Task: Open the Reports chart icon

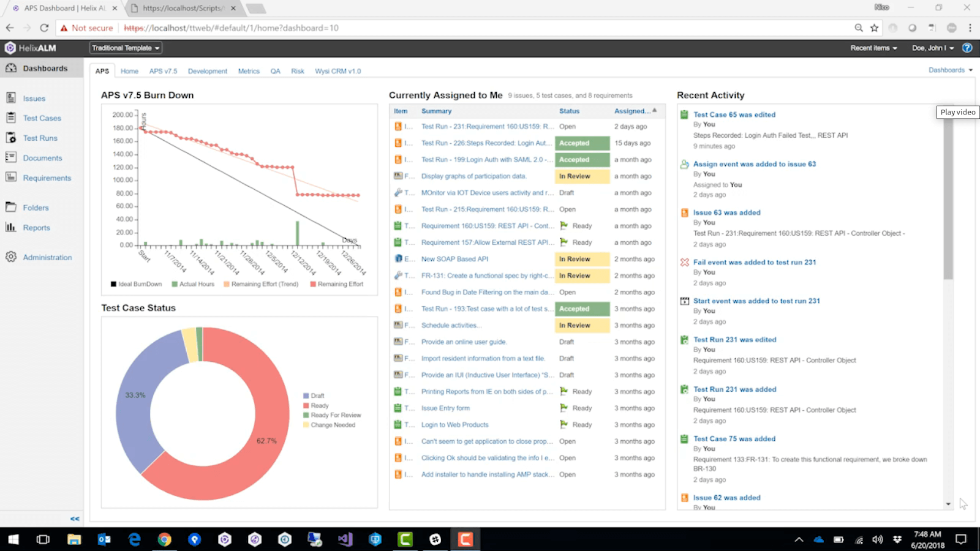Action: (11, 227)
